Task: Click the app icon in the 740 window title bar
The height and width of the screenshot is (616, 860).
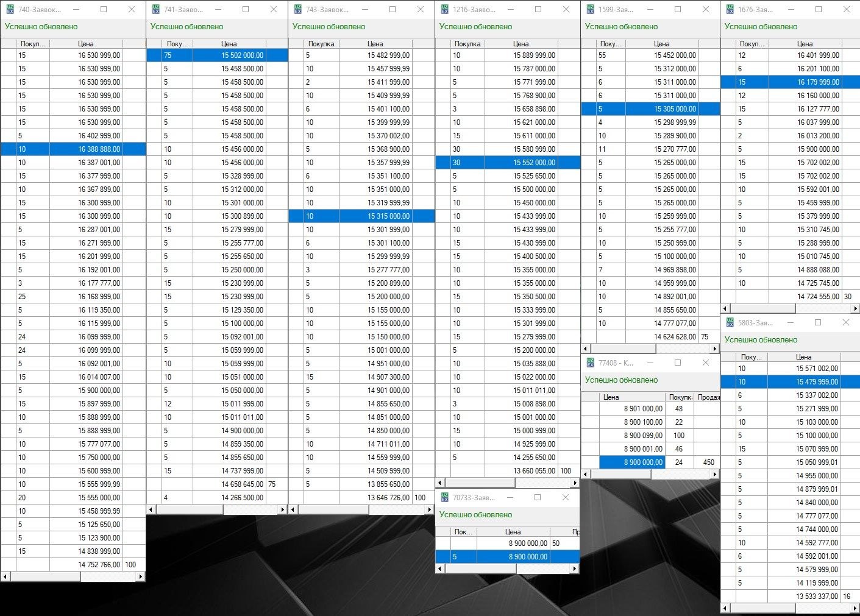Action: pyautogui.click(x=10, y=10)
